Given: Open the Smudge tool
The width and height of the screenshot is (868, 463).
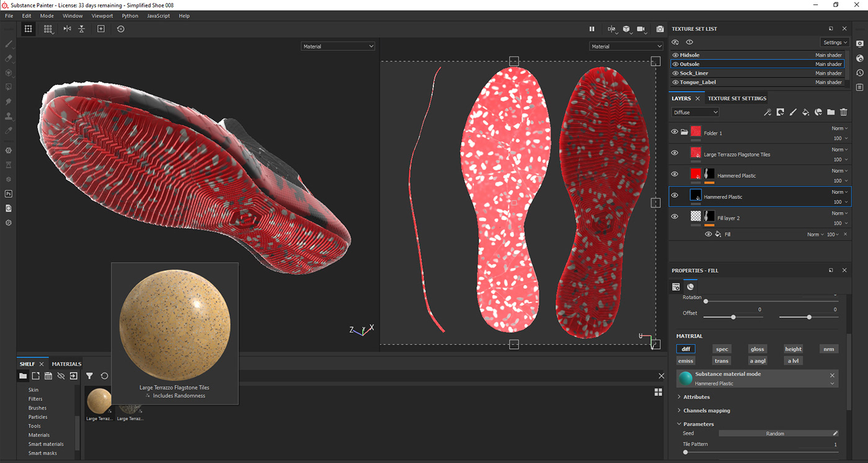Looking at the screenshot, I should (8, 100).
